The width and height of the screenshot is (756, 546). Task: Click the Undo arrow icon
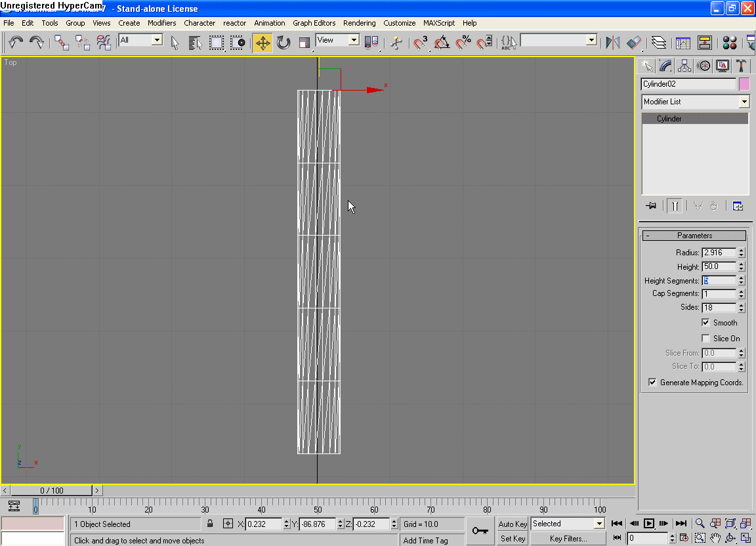pyautogui.click(x=16, y=43)
